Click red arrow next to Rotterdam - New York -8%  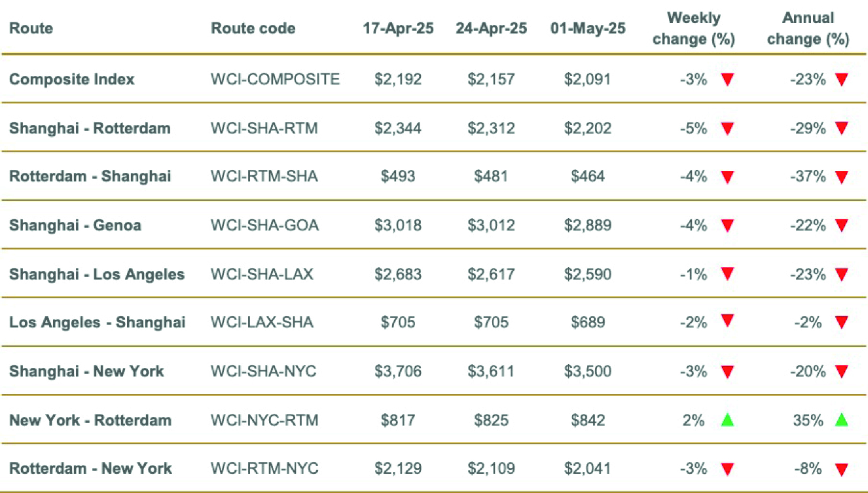click(841, 469)
